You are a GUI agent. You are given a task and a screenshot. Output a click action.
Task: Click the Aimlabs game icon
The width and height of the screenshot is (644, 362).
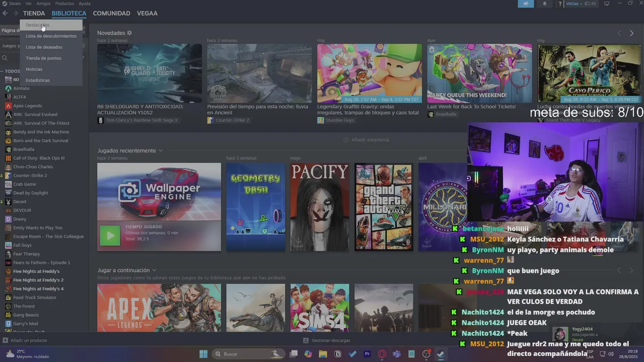pyautogui.click(x=8, y=88)
